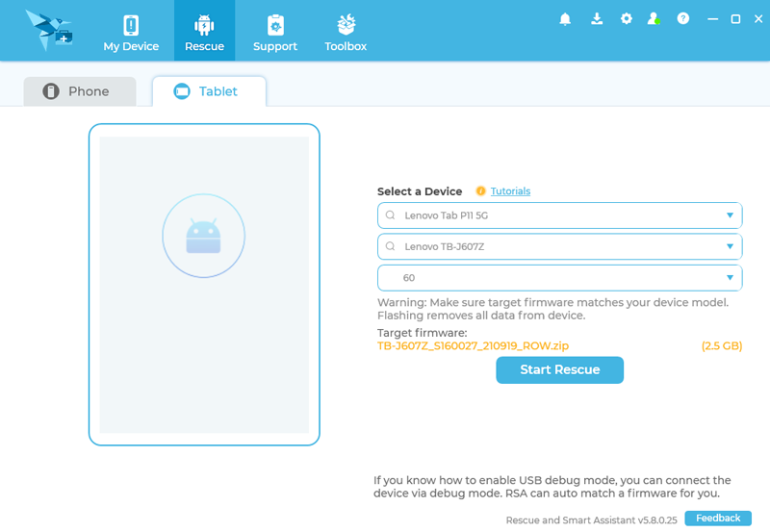Viewport: 770px width, 532px height.
Task: Open the Rescue section
Action: (204, 32)
